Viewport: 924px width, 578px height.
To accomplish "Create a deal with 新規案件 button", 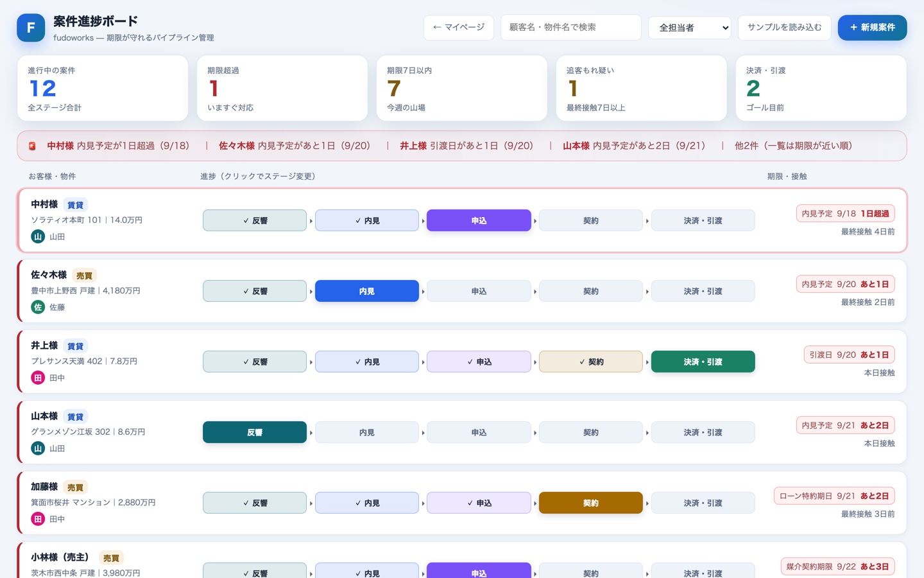I will [x=872, y=28].
